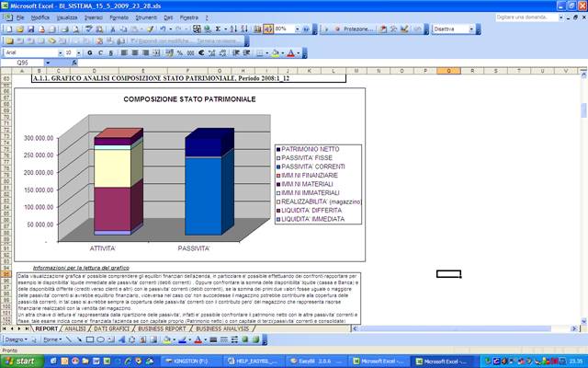This screenshot has width=588, height=368.
Task: Switch to KINGSTON (F:) taskbar window
Action: coord(192,362)
